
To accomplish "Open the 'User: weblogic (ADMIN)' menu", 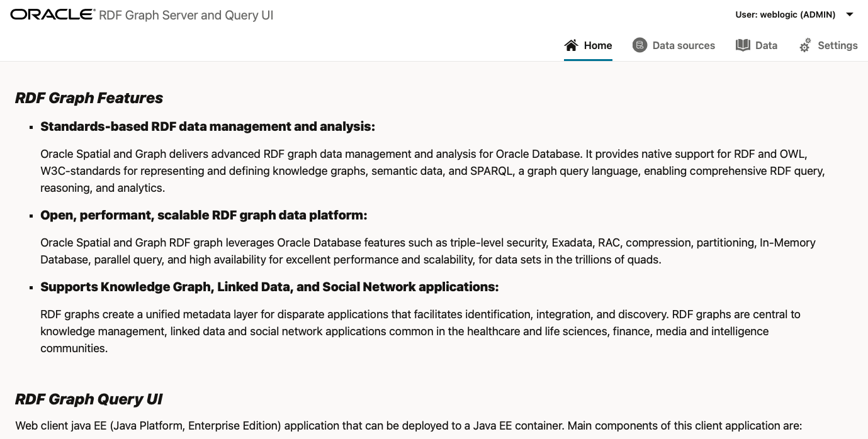I will [785, 14].
